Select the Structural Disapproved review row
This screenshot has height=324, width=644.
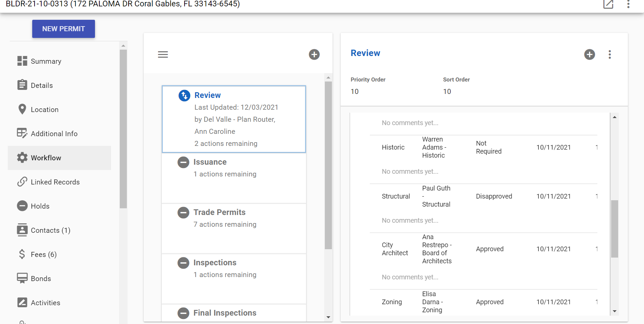483,197
